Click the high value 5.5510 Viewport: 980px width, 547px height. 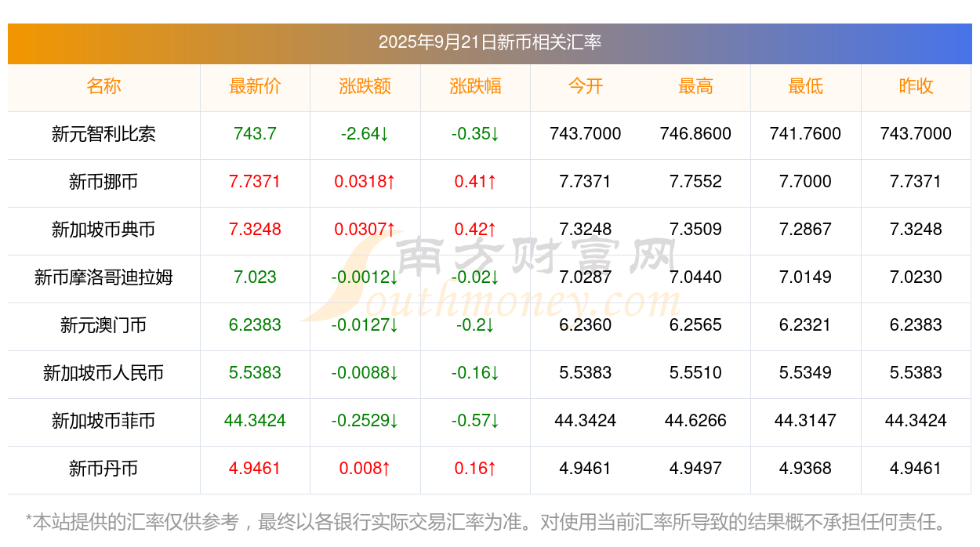tap(695, 373)
